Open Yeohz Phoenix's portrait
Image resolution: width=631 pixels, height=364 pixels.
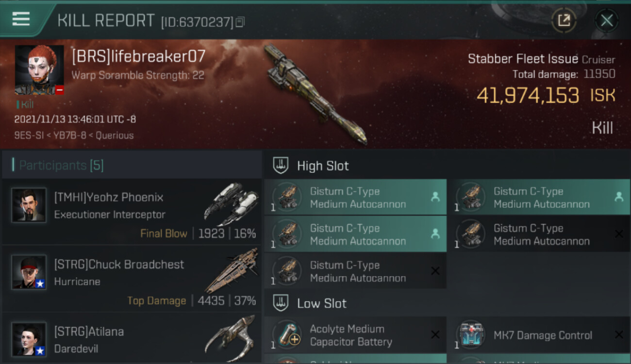(29, 205)
